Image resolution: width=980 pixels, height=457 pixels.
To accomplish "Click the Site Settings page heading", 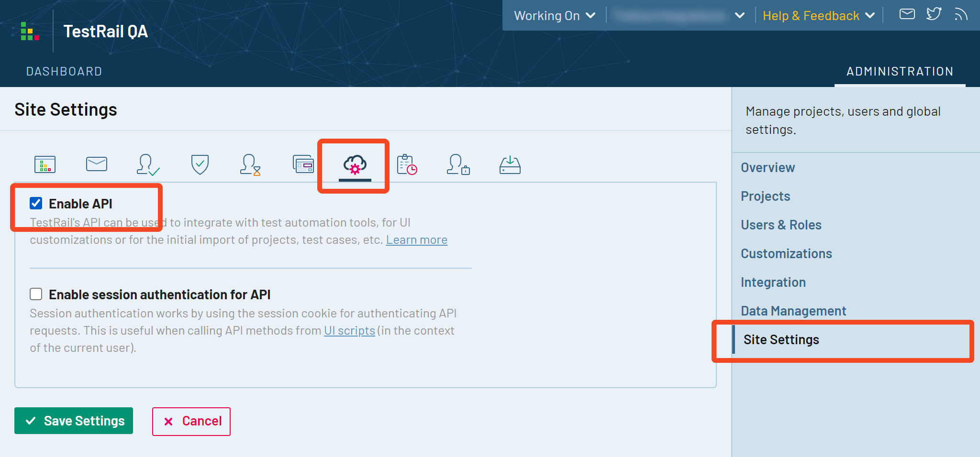I will 66,109.
